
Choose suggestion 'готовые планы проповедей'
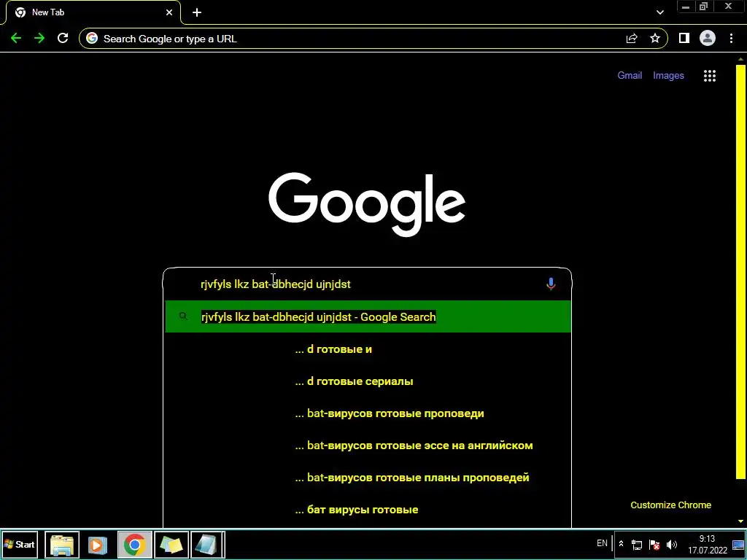tap(368, 478)
